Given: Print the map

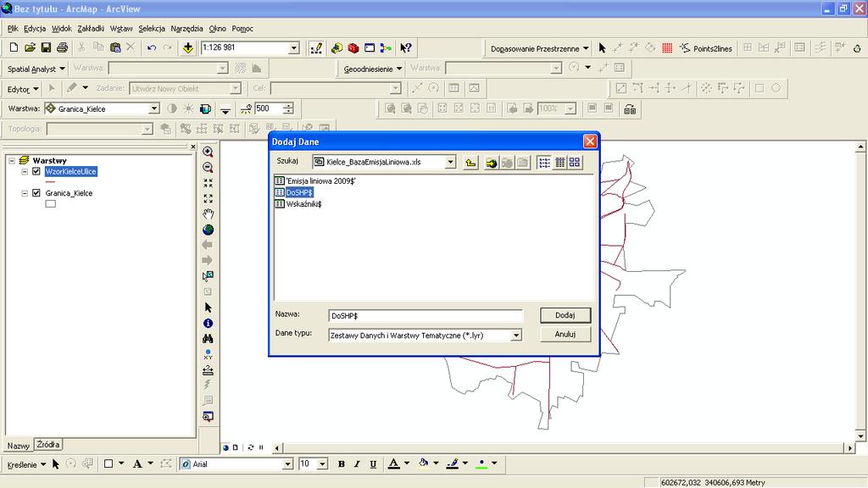Looking at the screenshot, I should pyautogui.click(x=63, y=48).
